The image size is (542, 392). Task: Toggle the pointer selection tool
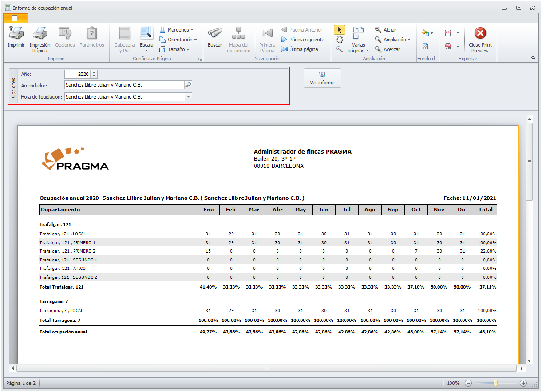click(x=340, y=30)
